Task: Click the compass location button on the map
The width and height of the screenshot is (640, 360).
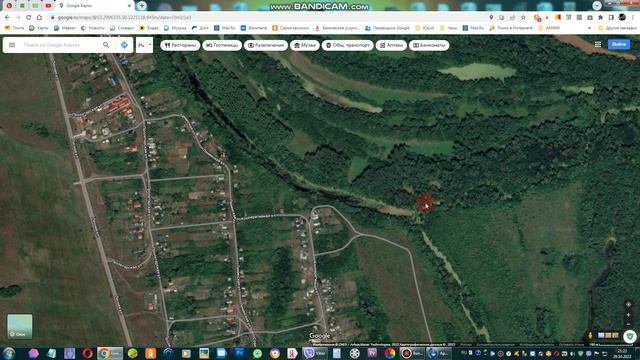Action: 629,304
